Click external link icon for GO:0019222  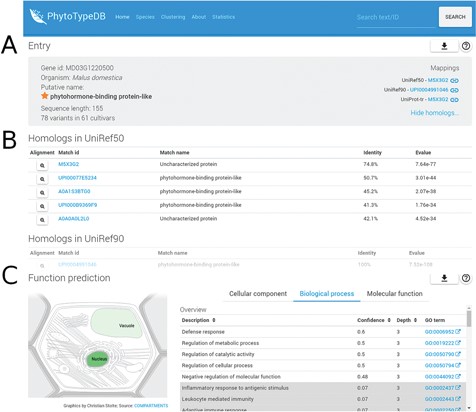click(458, 343)
